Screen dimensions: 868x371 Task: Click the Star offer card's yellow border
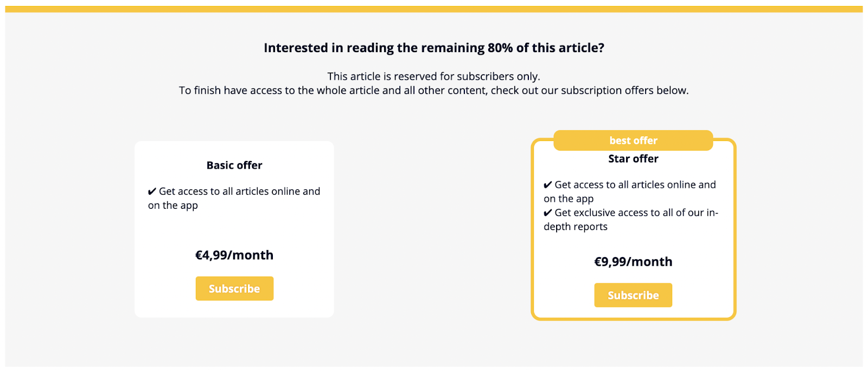[534, 228]
